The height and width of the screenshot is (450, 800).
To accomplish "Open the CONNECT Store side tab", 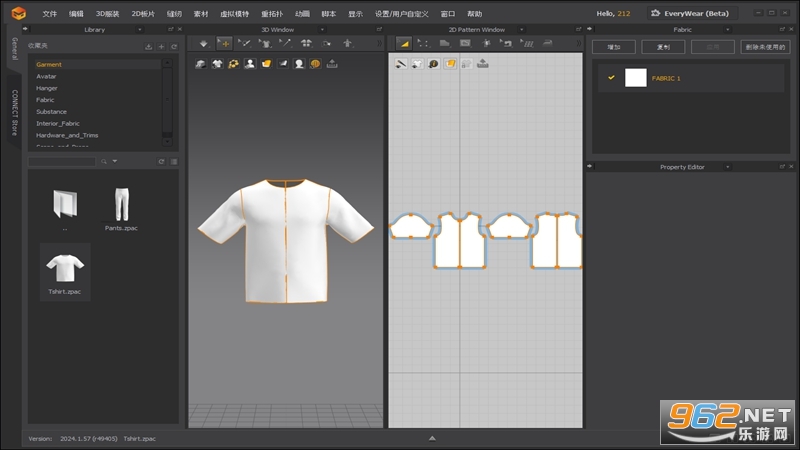I will click(x=14, y=113).
